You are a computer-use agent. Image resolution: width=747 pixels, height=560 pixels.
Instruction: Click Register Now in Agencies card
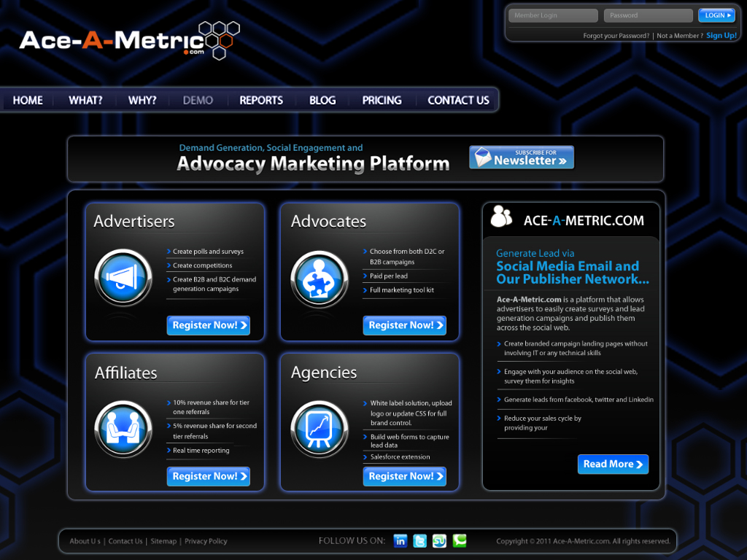tap(405, 476)
